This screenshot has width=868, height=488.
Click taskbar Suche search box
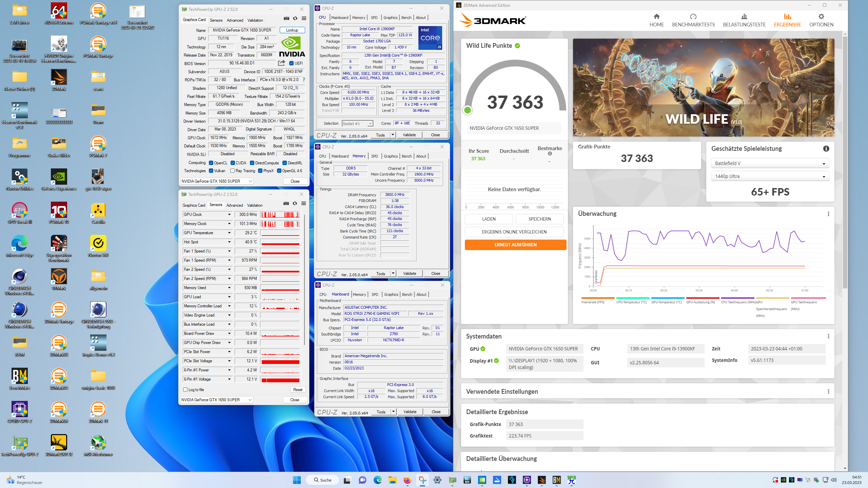click(322, 480)
